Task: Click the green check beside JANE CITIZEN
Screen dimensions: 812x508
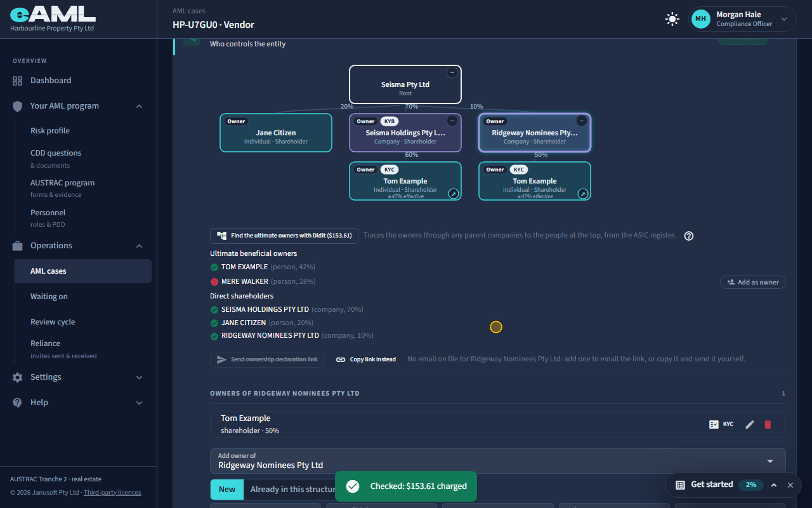Action: pos(214,323)
